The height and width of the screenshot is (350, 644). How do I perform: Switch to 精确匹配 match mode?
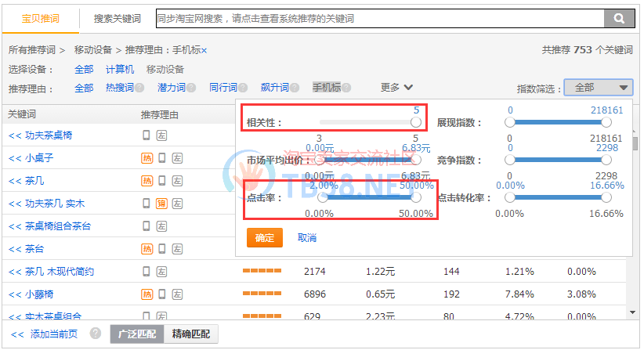[x=191, y=334]
